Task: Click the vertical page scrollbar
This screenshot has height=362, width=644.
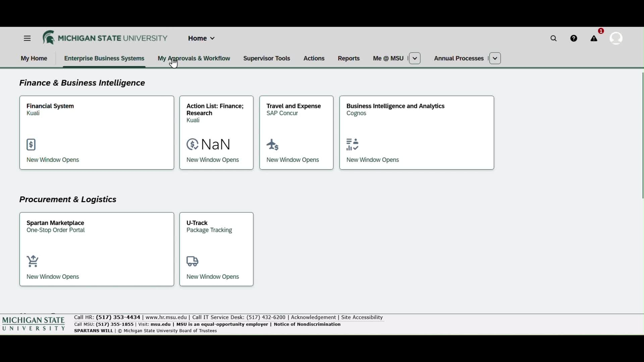Action: [643, 135]
